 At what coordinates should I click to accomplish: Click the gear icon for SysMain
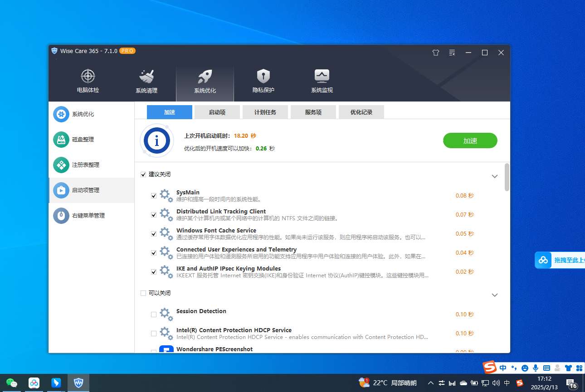coord(166,196)
